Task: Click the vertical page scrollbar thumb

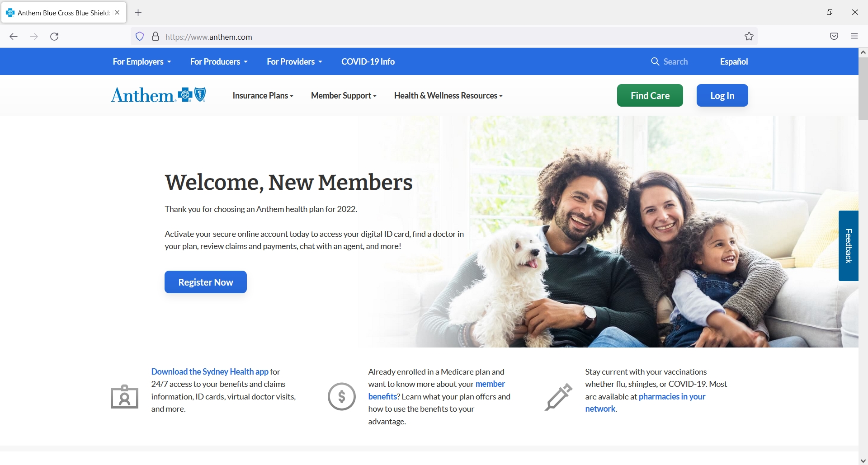Action: point(863,89)
